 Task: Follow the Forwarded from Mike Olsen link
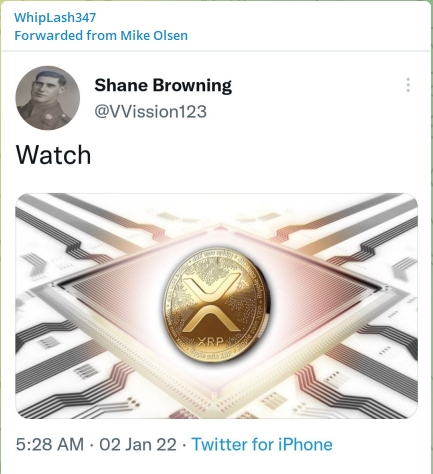(x=101, y=35)
